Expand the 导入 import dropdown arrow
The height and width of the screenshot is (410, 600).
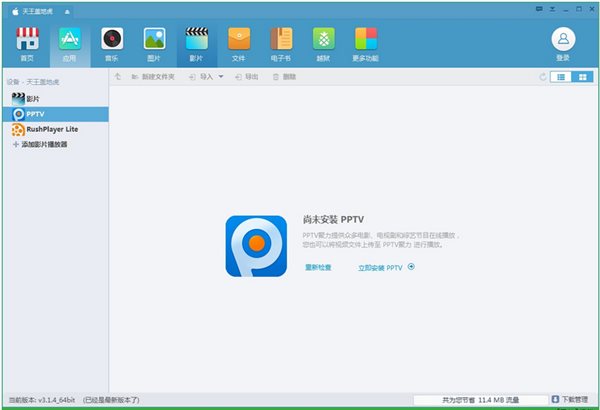pyautogui.click(x=221, y=77)
